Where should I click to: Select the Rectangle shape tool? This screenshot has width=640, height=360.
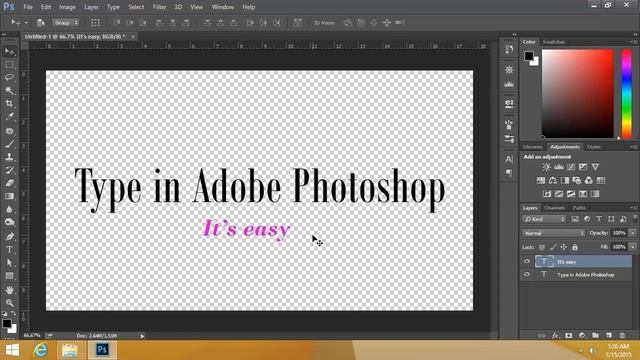pos(9,276)
